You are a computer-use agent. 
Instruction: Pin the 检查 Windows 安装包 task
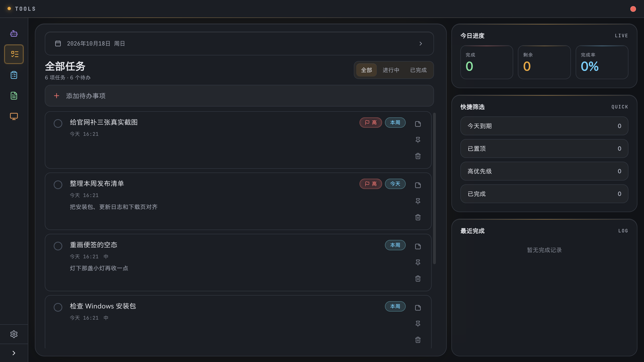(418, 324)
